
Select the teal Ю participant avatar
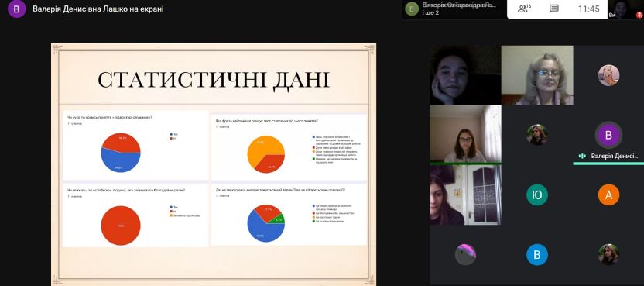pos(537,195)
